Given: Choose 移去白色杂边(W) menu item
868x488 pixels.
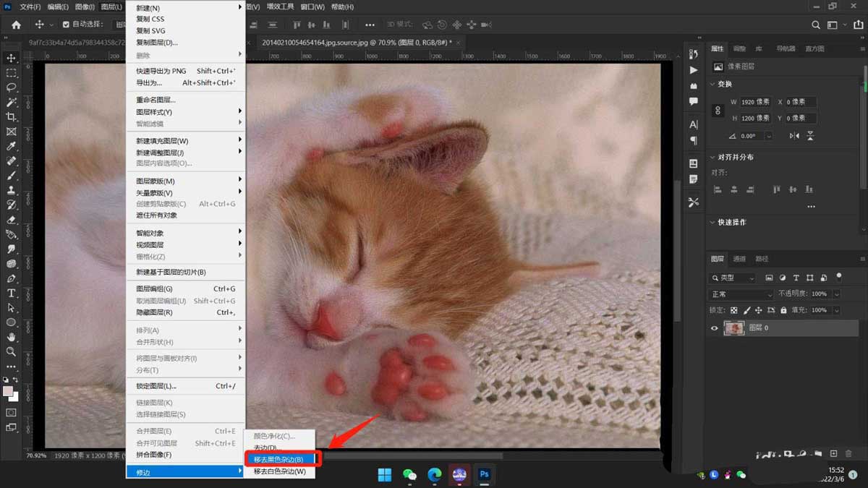Looking at the screenshot, I should coord(279,471).
